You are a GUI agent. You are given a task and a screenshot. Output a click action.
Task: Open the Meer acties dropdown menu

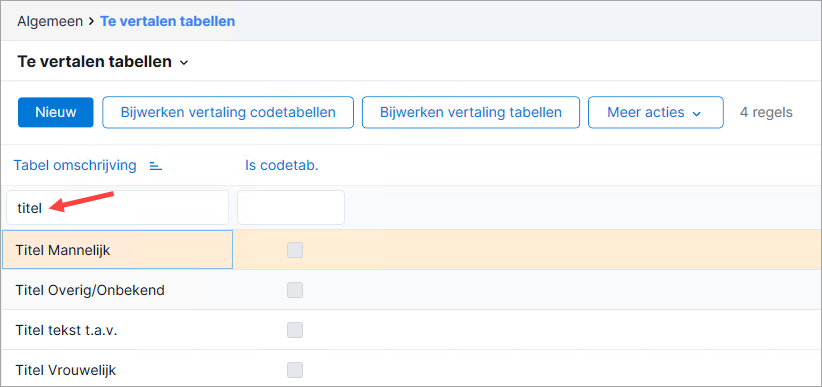pos(655,112)
